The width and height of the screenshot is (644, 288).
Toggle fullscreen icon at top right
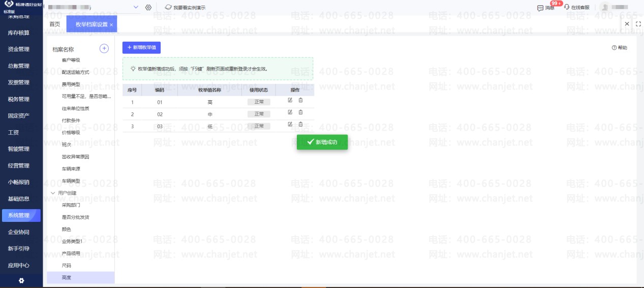click(638, 24)
